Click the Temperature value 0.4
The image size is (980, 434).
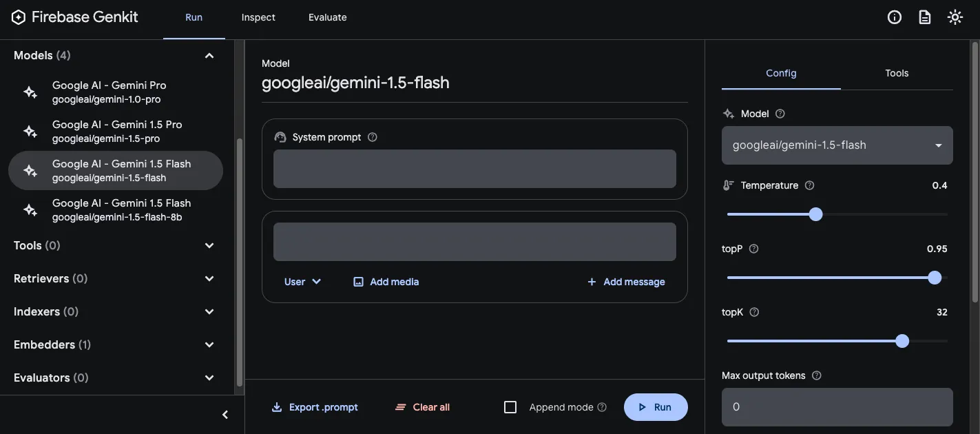pyautogui.click(x=939, y=185)
